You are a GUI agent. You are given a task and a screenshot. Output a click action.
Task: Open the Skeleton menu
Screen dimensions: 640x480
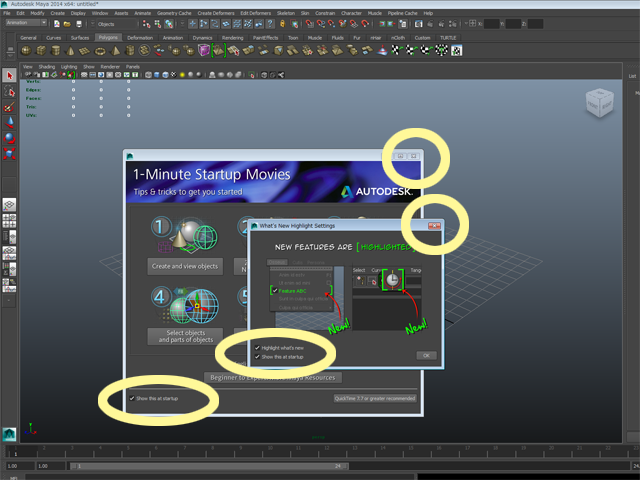pos(286,13)
